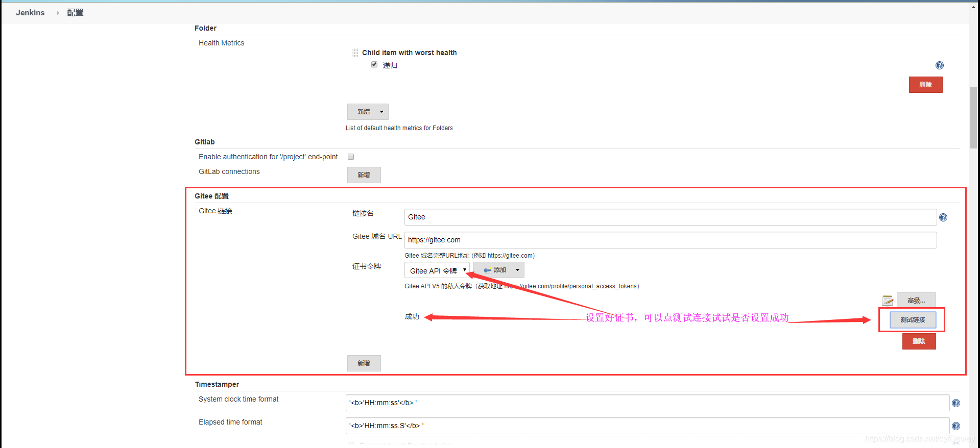Focus the Elapsed time format field
Viewport: 980px width, 448px height.
(648, 426)
